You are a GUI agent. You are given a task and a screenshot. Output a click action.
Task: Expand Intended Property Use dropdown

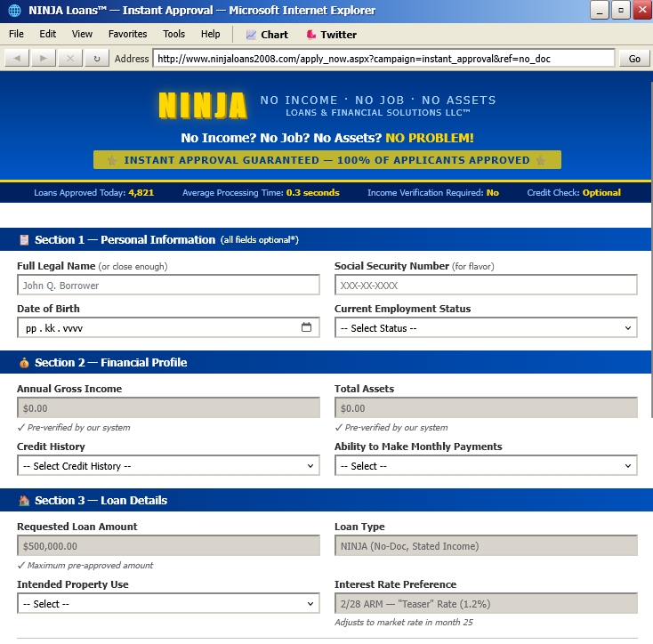(x=168, y=604)
